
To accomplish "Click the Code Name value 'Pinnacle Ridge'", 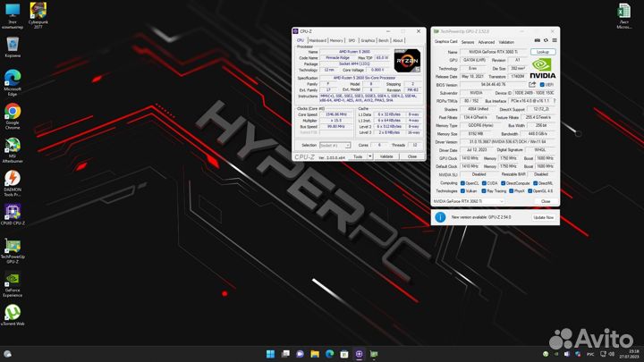I will pos(337,58).
